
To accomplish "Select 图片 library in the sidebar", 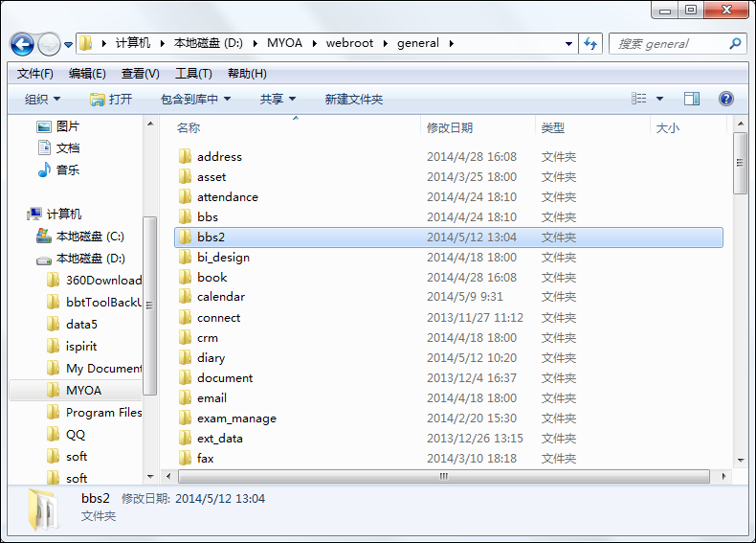I will click(x=57, y=126).
